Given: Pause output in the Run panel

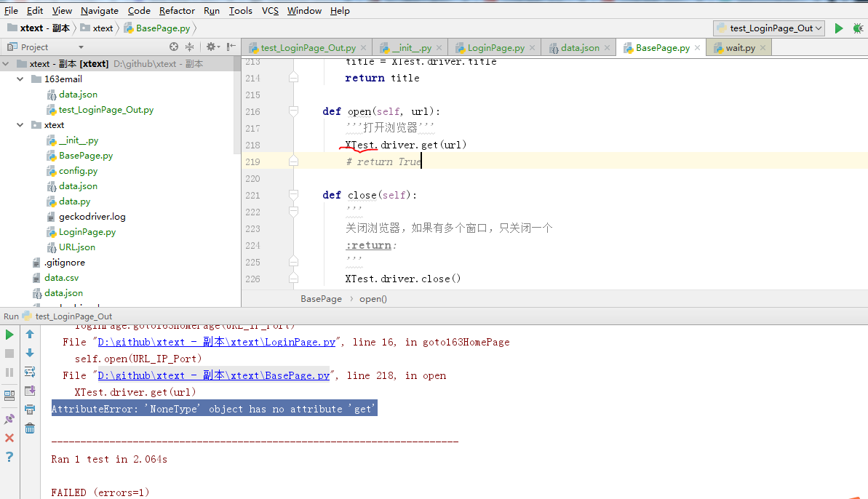Looking at the screenshot, I should 9,372.
